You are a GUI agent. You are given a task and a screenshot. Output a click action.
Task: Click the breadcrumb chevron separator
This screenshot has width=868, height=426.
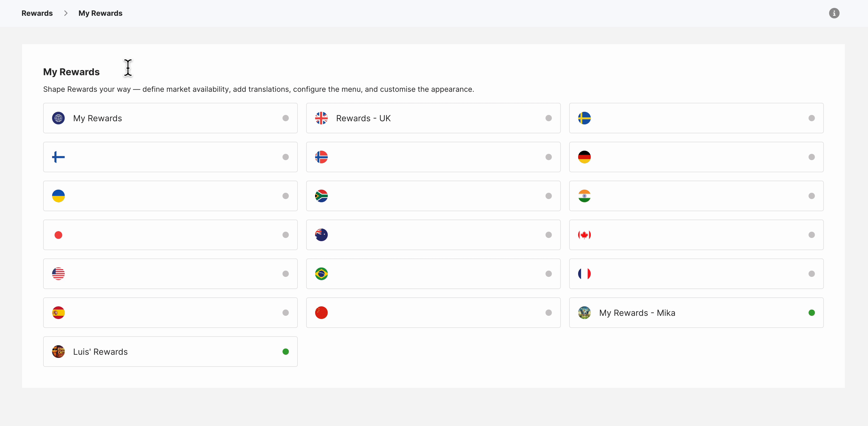coord(66,13)
